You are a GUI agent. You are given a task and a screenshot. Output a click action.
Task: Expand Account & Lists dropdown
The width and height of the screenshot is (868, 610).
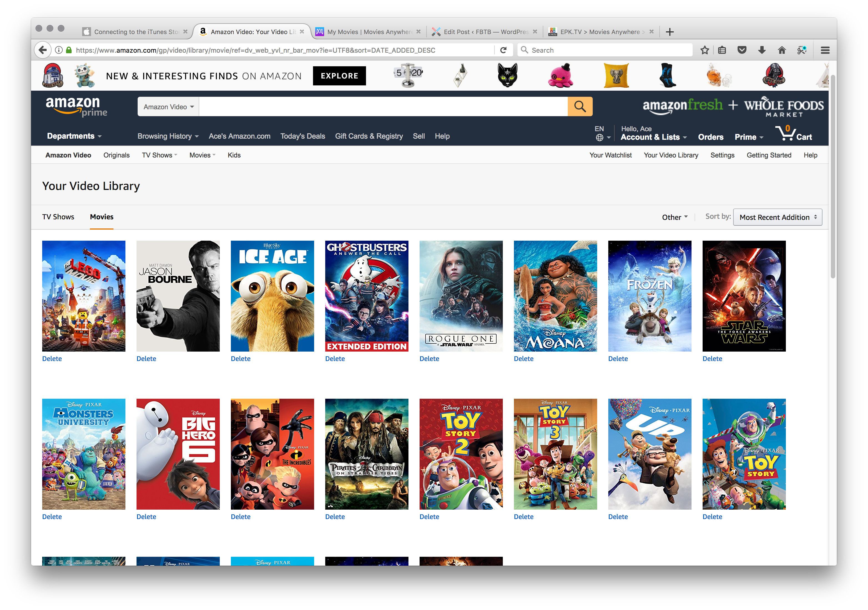[x=654, y=137]
